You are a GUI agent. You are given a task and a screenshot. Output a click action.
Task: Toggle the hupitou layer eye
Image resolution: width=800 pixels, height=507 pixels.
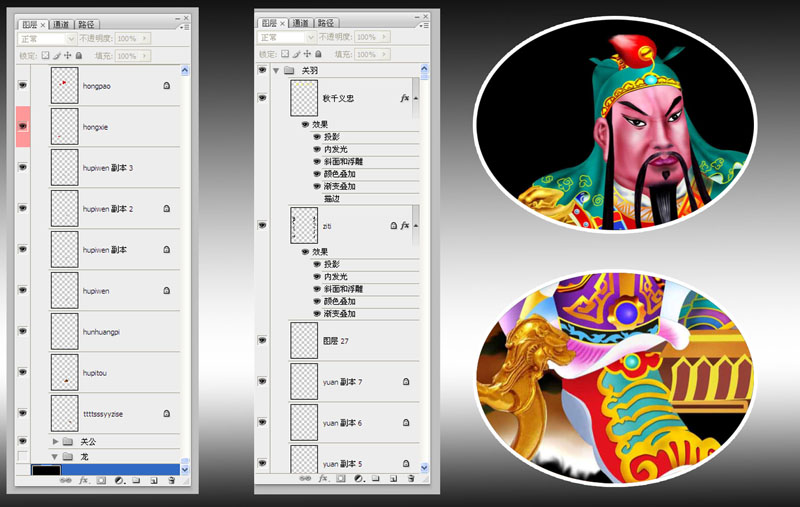(23, 372)
